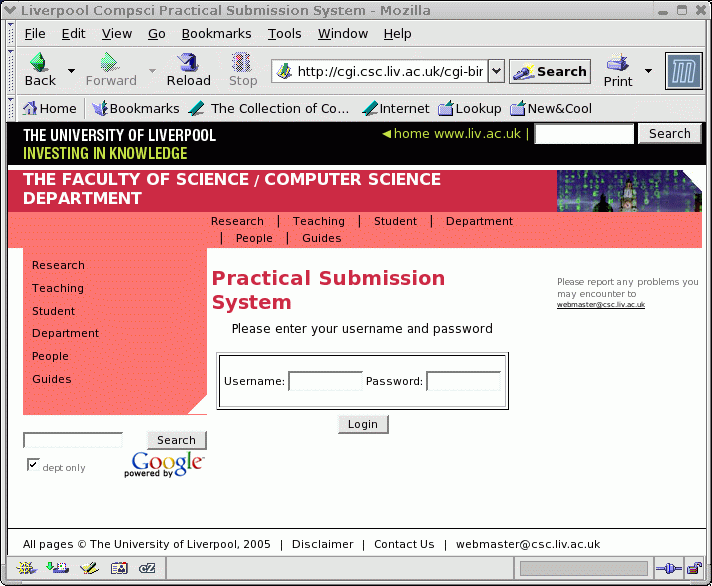The height and width of the screenshot is (586, 712).
Task: Click the online/offline plug icon
Action: point(668,568)
